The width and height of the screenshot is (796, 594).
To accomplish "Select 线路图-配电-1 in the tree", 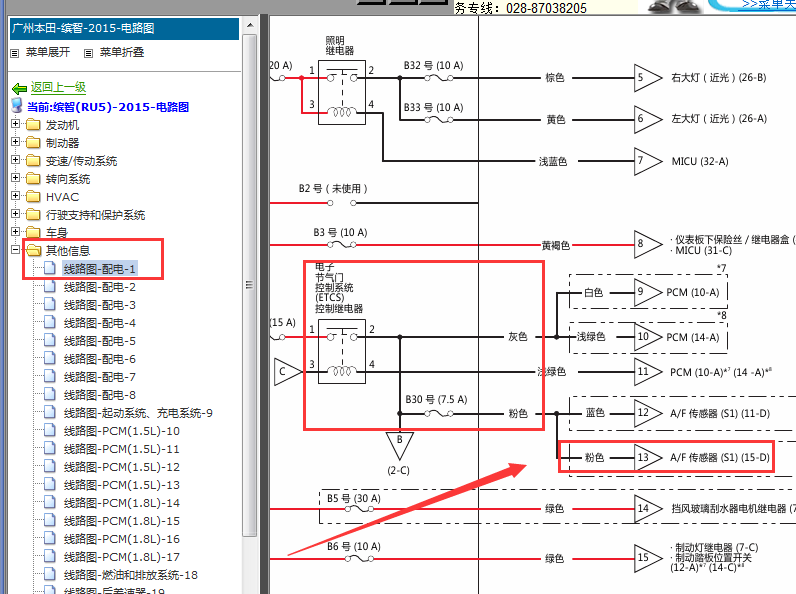I will coord(100,269).
